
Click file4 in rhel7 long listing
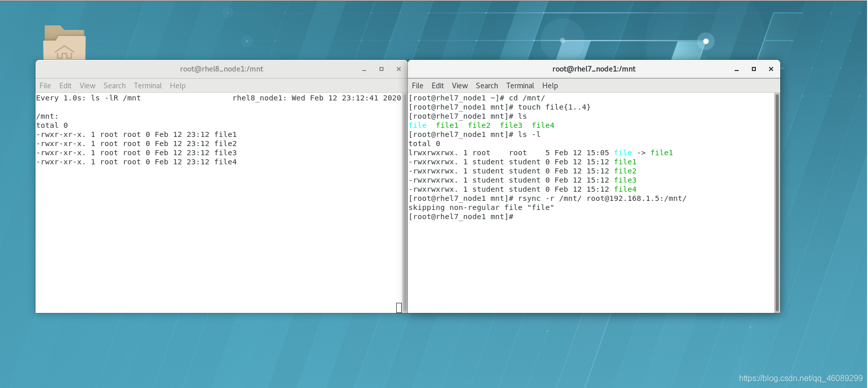(x=625, y=189)
